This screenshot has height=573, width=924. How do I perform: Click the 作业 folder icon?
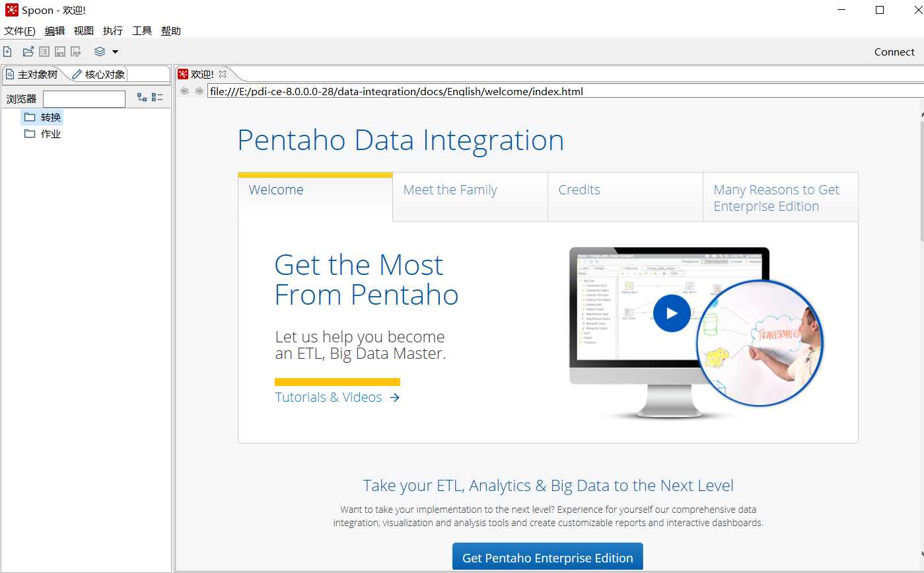(x=30, y=134)
